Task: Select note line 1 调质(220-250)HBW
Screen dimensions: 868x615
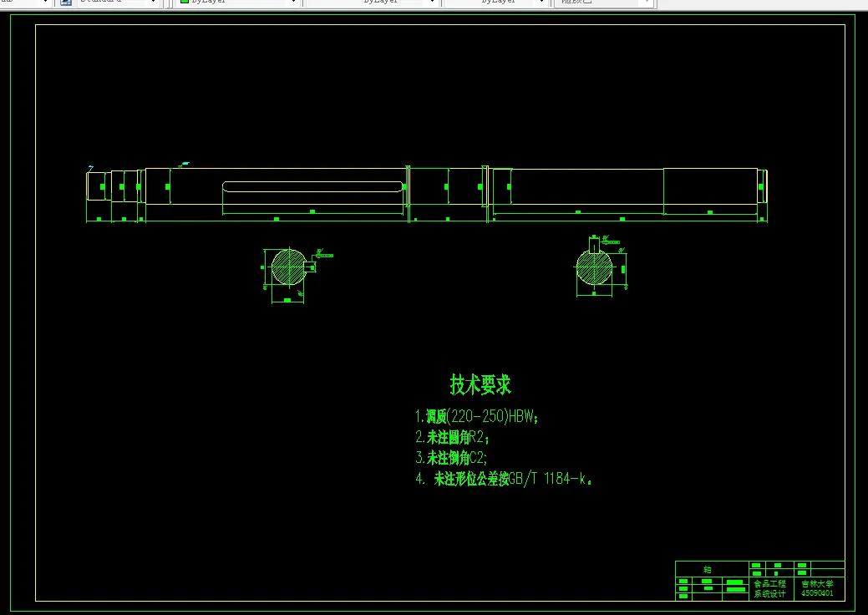Action: click(477, 416)
